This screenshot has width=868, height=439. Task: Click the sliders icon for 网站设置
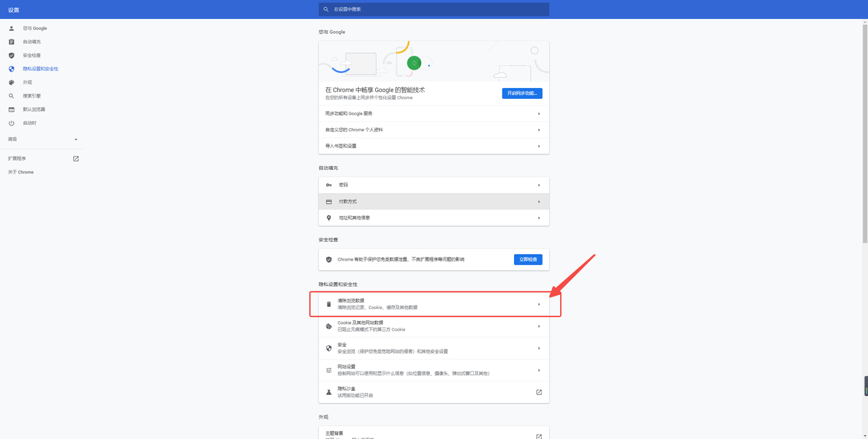tap(329, 371)
